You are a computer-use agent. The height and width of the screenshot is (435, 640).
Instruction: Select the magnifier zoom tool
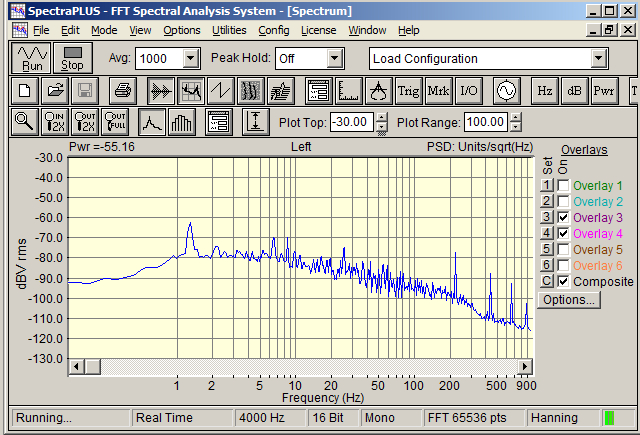[x=24, y=122]
